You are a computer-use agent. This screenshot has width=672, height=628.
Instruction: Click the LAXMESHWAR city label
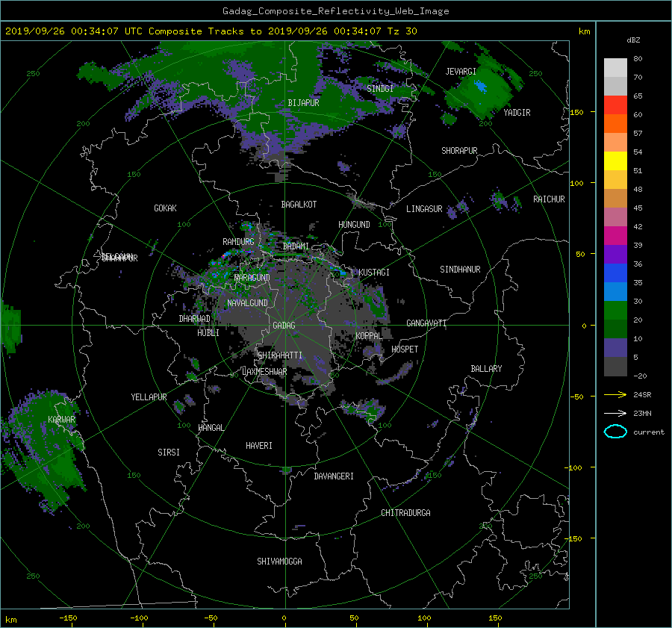pyautogui.click(x=264, y=372)
